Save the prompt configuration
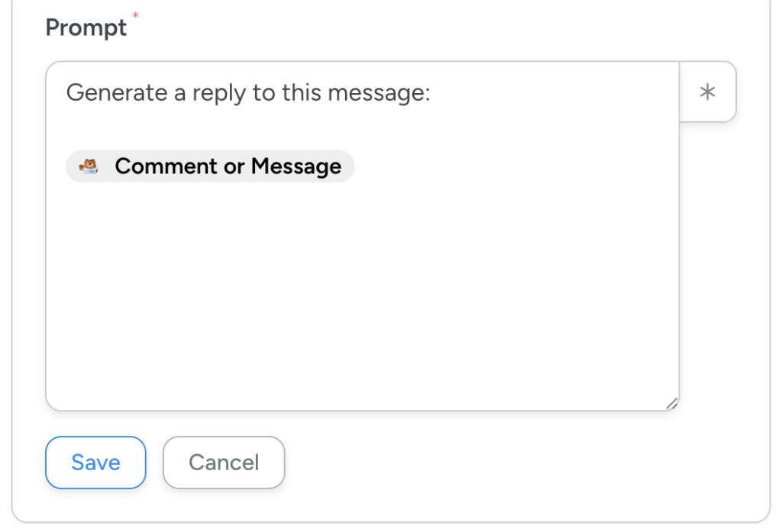This screenshot has height=532, width=782. click(x=95, y=463)
